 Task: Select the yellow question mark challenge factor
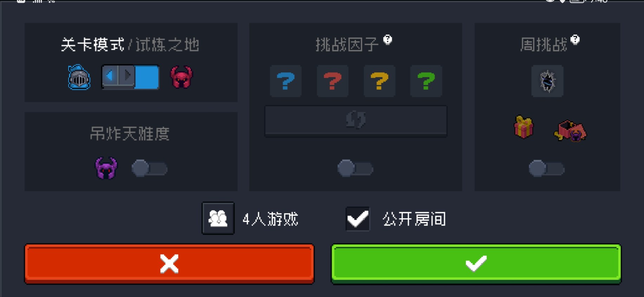379,81
